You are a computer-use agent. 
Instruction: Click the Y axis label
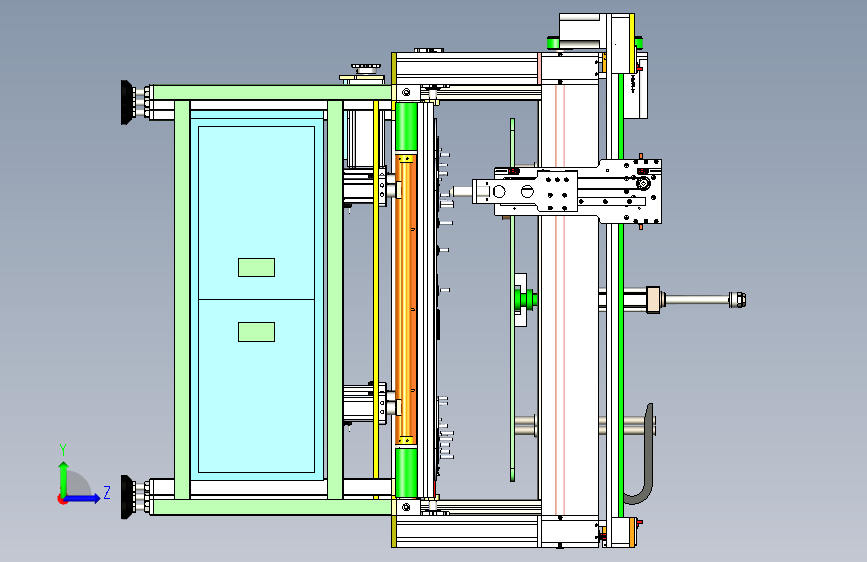coord(63,450)
